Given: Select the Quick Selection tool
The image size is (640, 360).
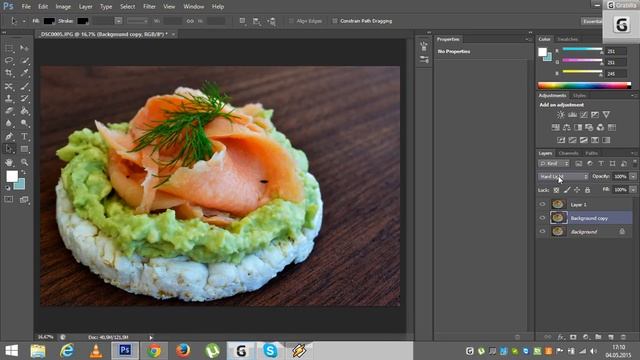Looking at the screenshot, I should pos(24,61).
